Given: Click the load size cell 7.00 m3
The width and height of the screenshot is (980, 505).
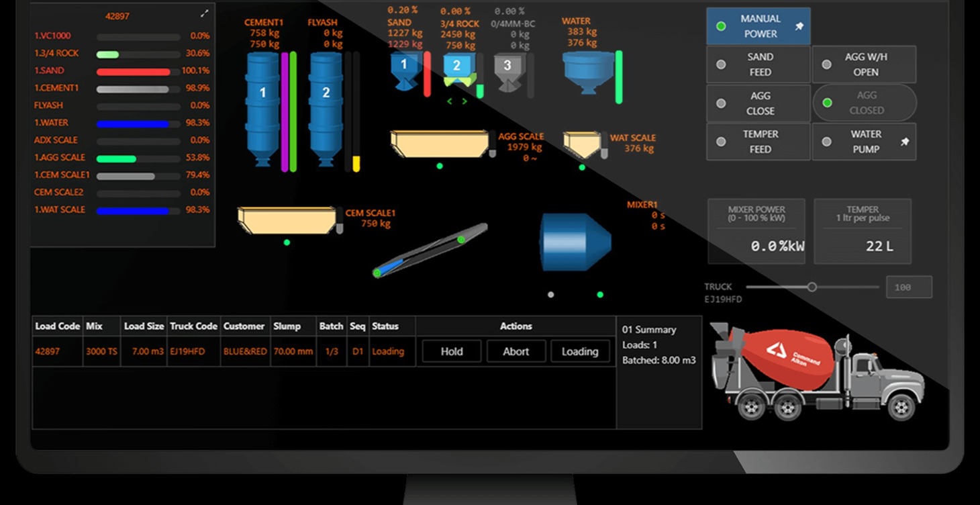Looking at the screenshot, I should click(144, 351).
